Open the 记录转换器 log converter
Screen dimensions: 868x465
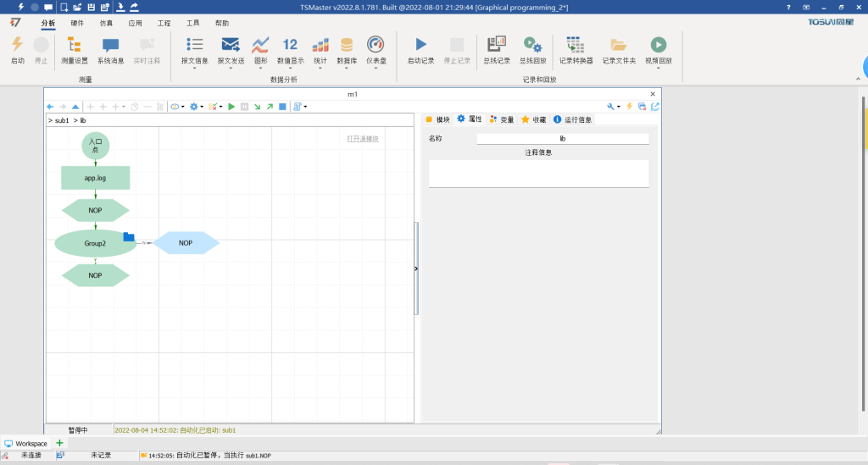coord(576,45)
